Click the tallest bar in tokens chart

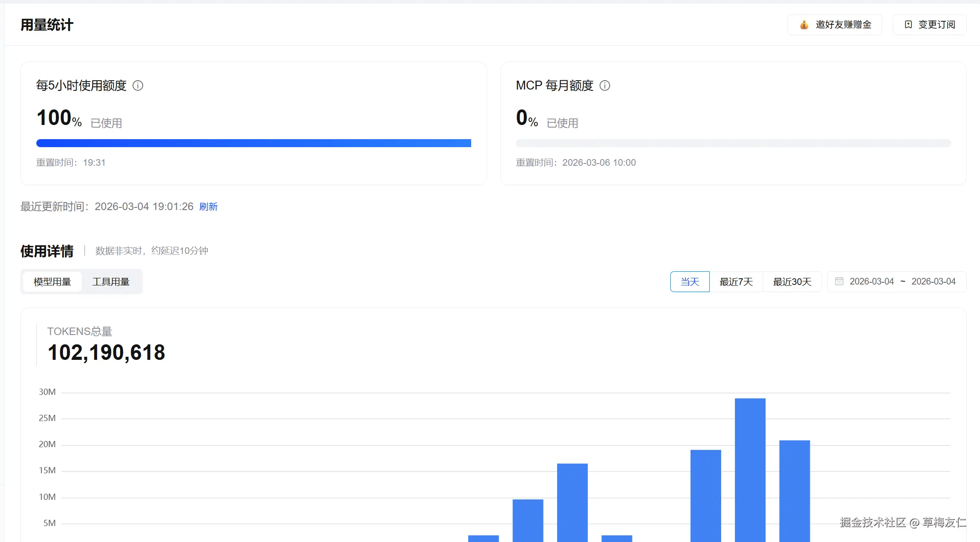[750, 470]
